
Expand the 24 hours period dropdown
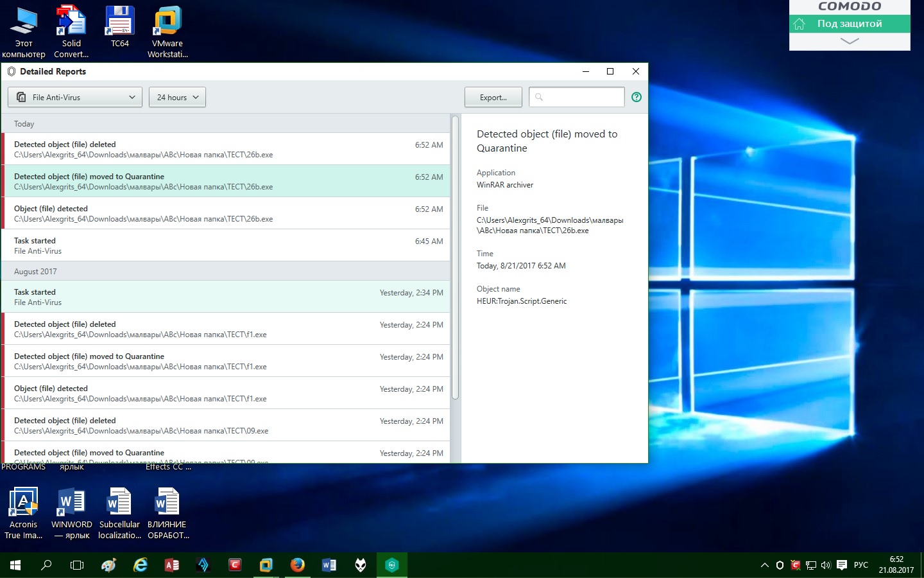click(177, 98)
